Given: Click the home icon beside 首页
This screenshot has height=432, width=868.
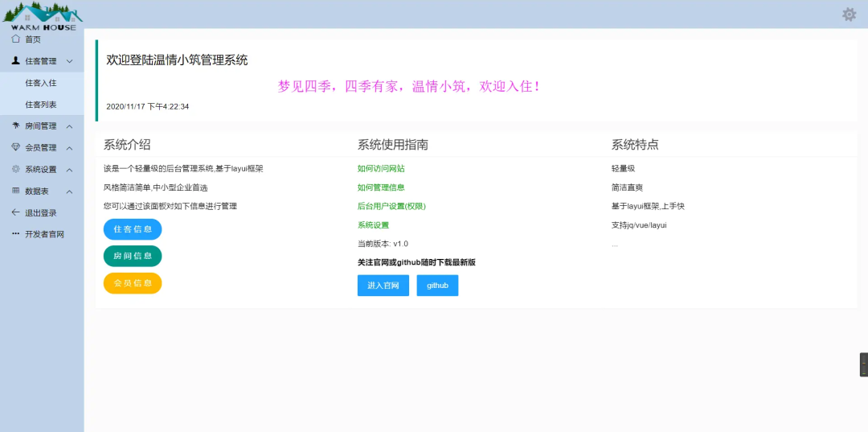Looking at the screenshot, I should (x=16, y=39).
